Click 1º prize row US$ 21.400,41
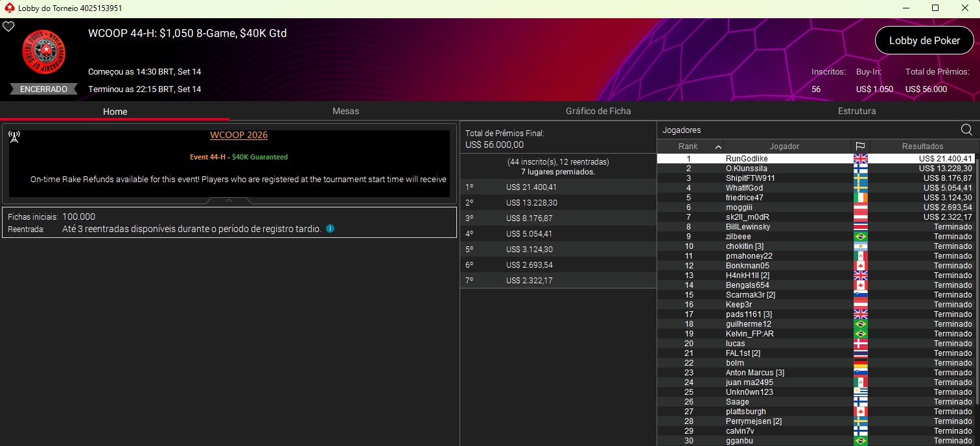 pyautogui.click(x=558, y=187)
